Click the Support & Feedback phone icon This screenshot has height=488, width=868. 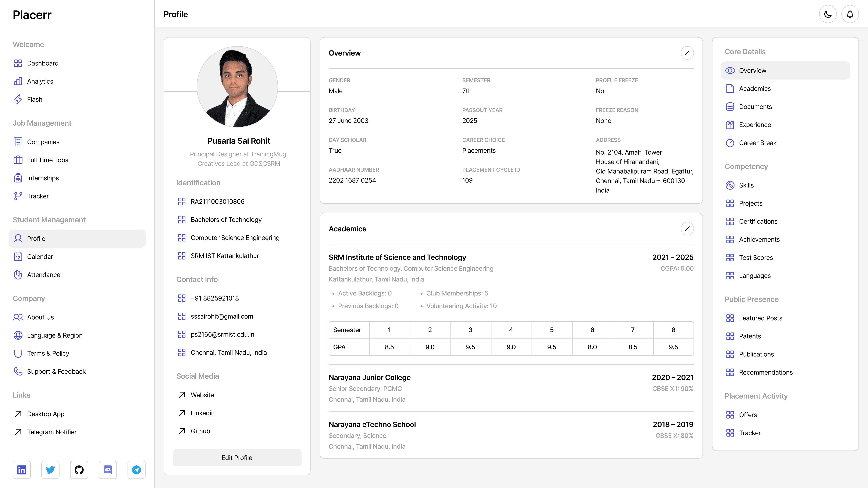tap(18, 371)
